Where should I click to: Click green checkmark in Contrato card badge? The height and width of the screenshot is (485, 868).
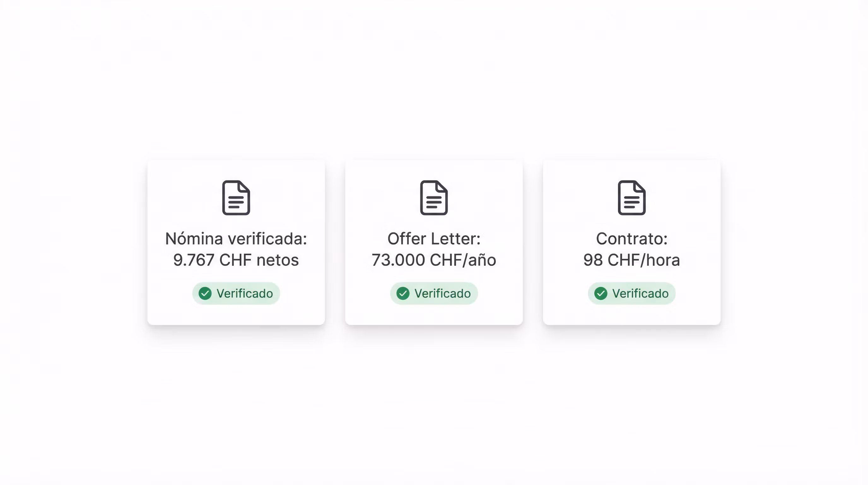point(601,293)
